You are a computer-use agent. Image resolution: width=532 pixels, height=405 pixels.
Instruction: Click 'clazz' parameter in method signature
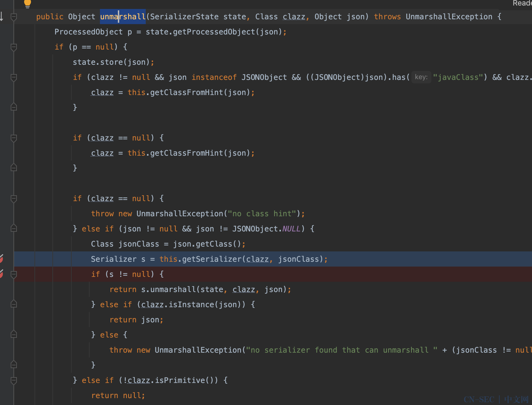294,17
